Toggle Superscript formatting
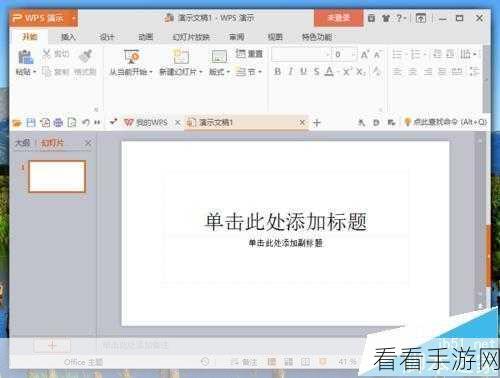500x378 pixels. point(347,71)
